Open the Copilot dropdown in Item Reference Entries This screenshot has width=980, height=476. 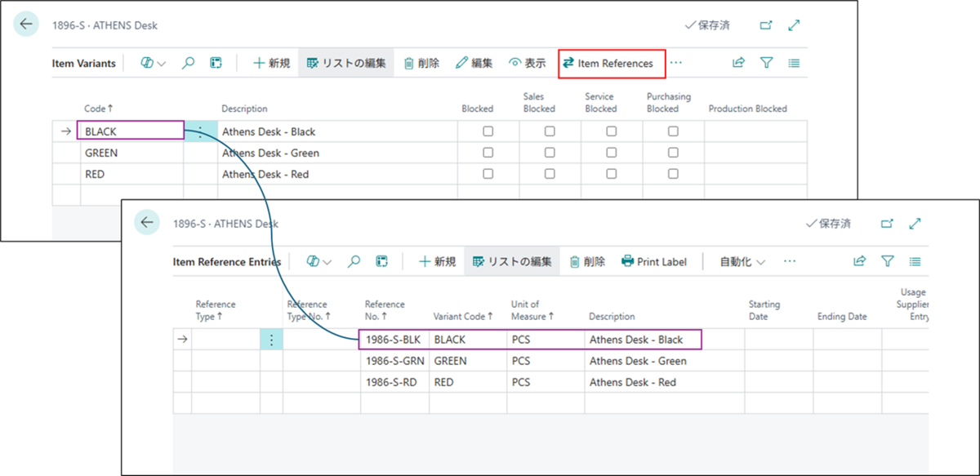tap(318, 262)
